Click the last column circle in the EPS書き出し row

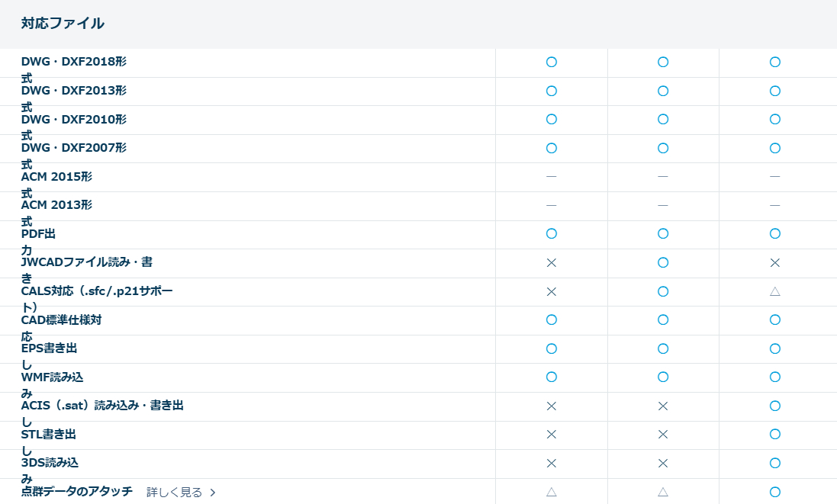[774, 348]
